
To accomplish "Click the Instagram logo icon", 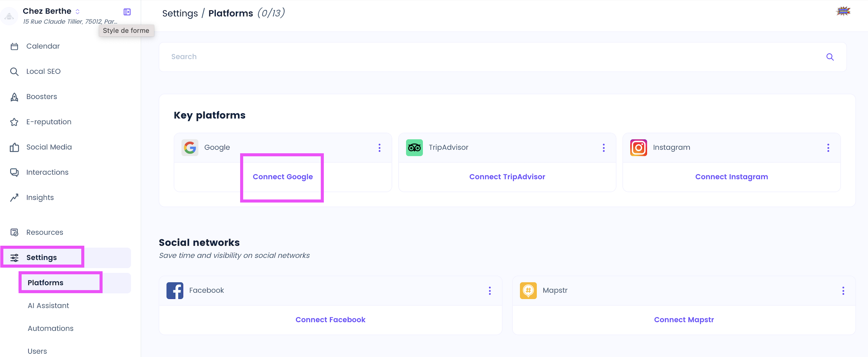I will pyautogui.click(x=639, y=147).
